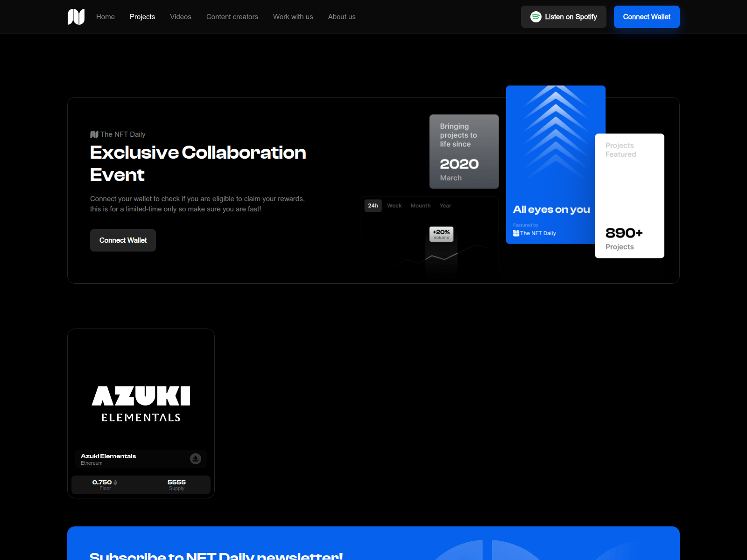Click the Ethereum label under Azuki Elementals

(92, 463)
